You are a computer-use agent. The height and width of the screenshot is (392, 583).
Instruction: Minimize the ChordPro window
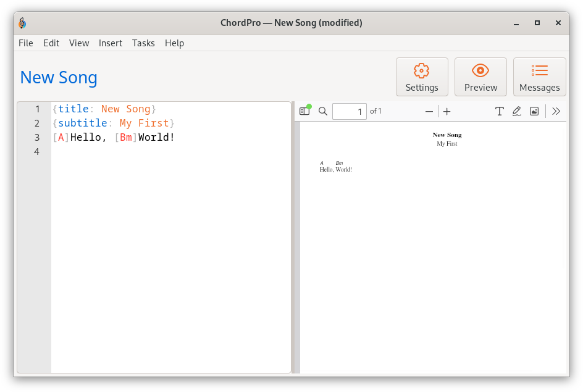tap(516, 23)
